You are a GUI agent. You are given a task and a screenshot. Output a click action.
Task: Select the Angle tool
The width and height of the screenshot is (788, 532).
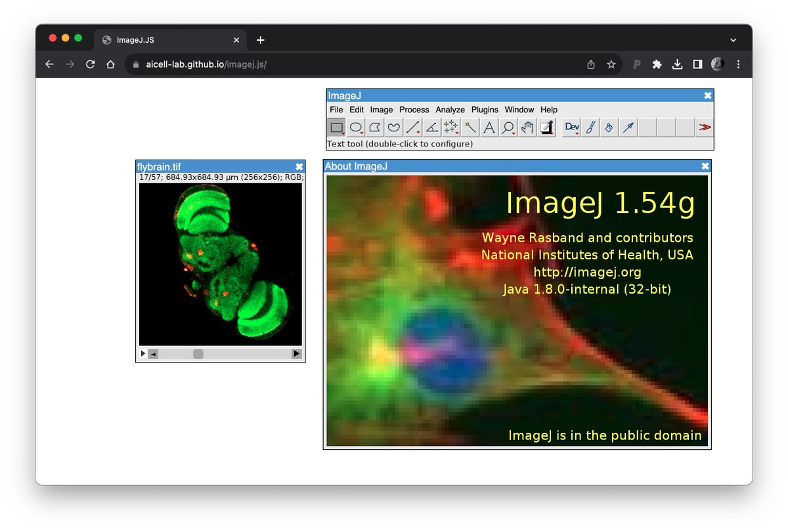[432, 127]
